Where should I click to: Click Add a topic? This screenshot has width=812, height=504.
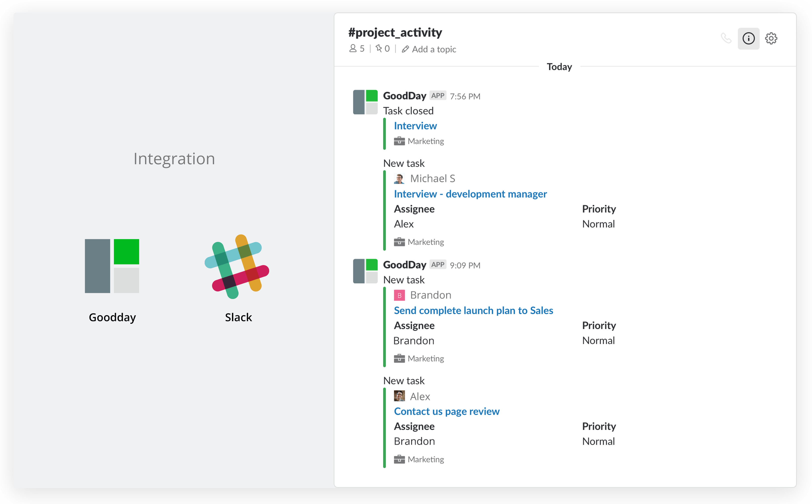[x=429, y=49]
